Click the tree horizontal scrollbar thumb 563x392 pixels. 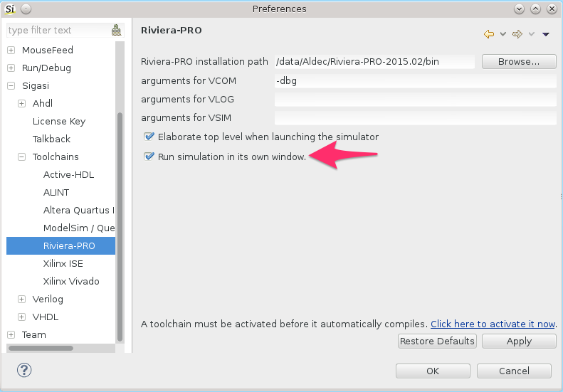[41, 348]
